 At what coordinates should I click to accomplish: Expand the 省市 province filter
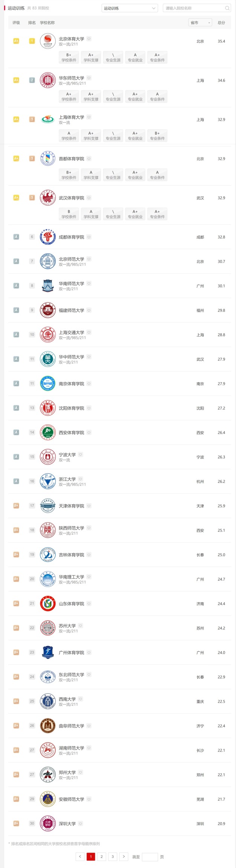200,23
